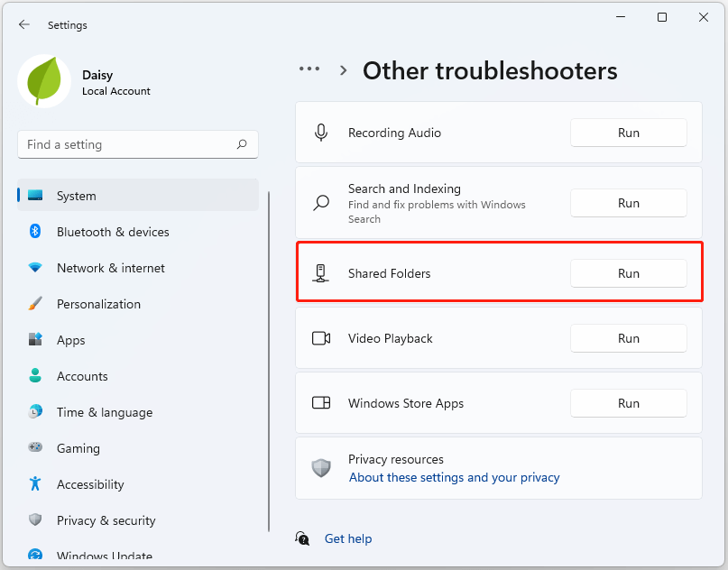Open the Apps settings section

click(70, 340)
